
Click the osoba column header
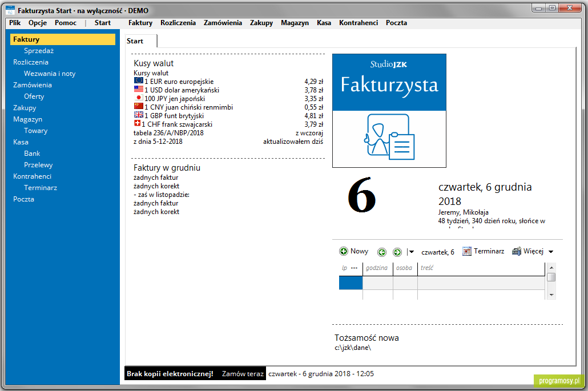click(x=405, y=268)
